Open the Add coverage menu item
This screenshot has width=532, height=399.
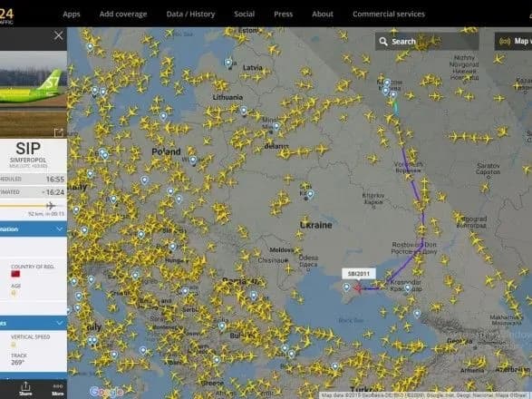pos(123,14)
